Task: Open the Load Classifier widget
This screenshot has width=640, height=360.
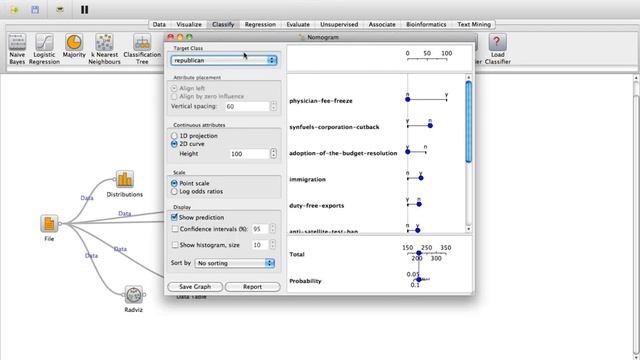Action: (497, 49)
